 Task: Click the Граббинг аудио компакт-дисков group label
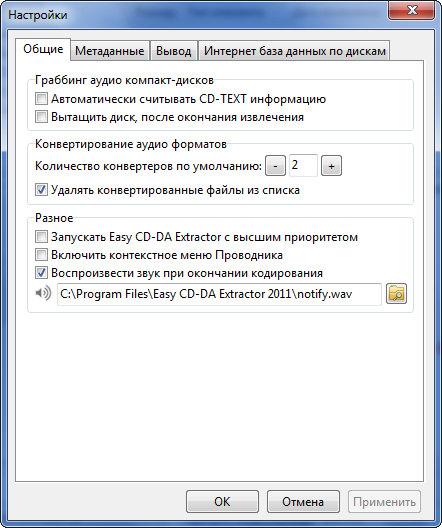124,80
